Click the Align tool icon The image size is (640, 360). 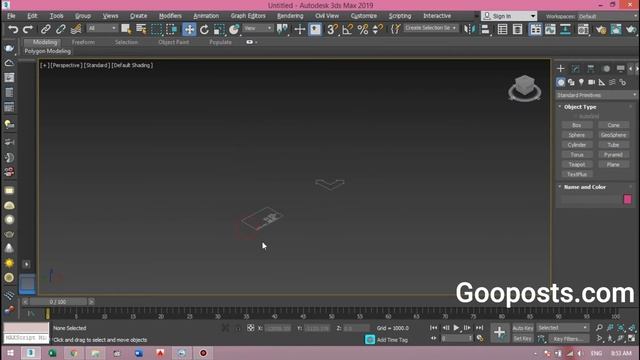click(485, 29)
